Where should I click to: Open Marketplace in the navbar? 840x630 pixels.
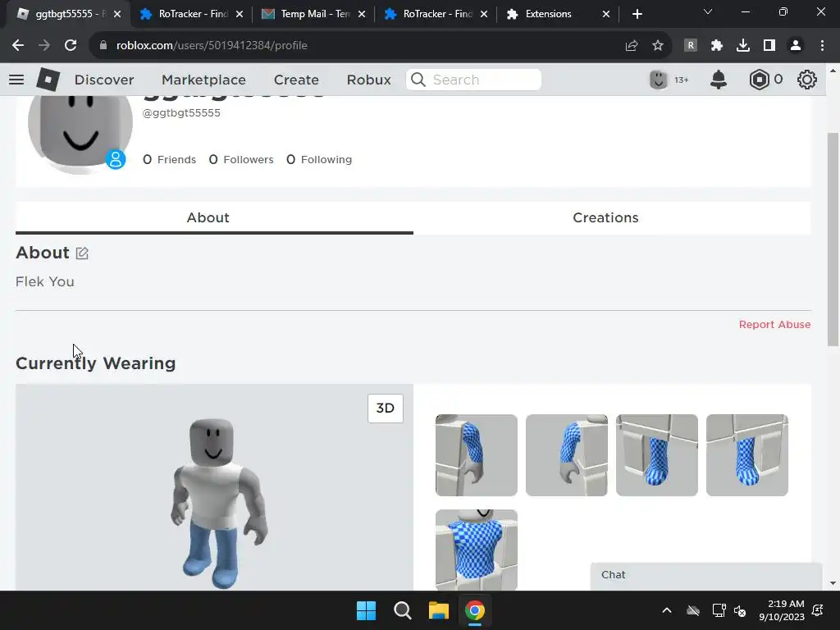tap(203, 80)
